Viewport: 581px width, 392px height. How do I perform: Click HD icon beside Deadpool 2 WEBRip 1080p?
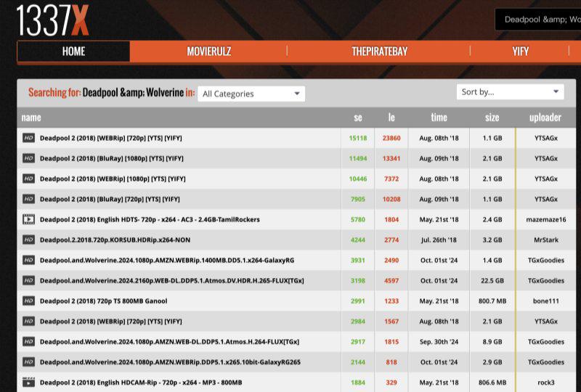point(28,179)
